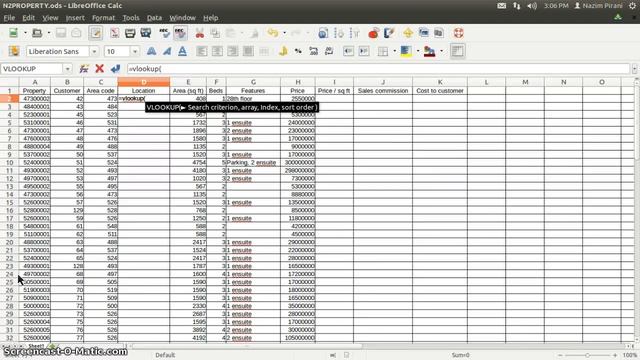640x360 pixels.
Task: Click the Export as PDF icon
Action: pyautogui.click(x=115, y=33)
